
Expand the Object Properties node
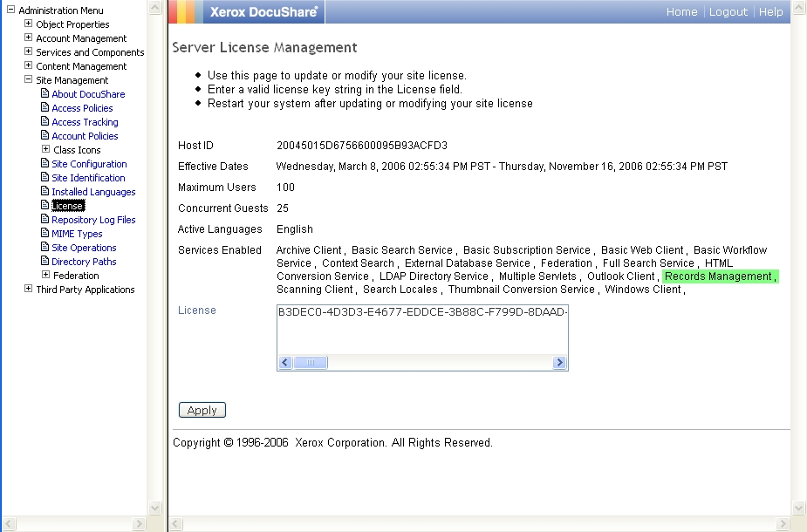[x=28, y=24]
